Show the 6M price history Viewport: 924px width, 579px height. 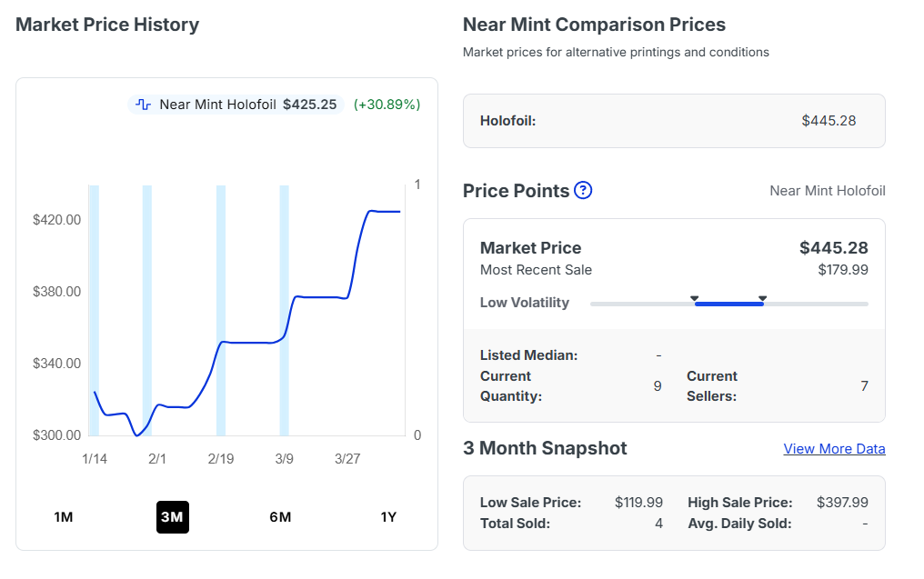tap(280, 517)
